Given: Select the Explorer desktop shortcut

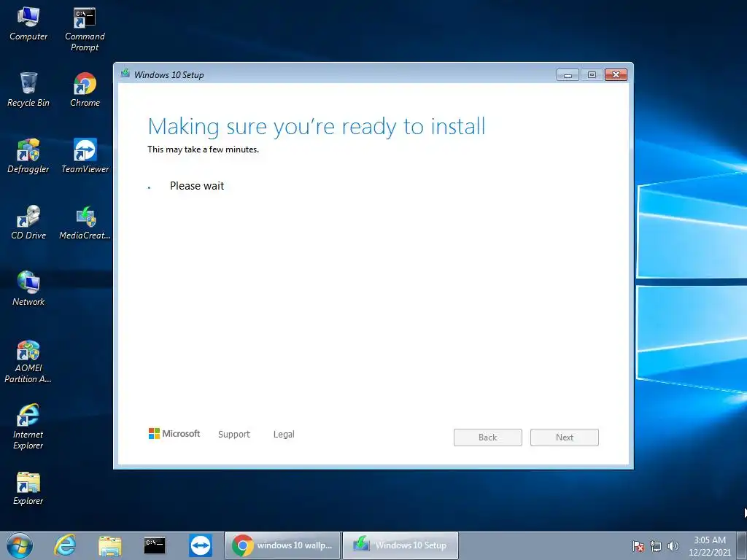Looking at the screenshot, I should coord(28,488).
